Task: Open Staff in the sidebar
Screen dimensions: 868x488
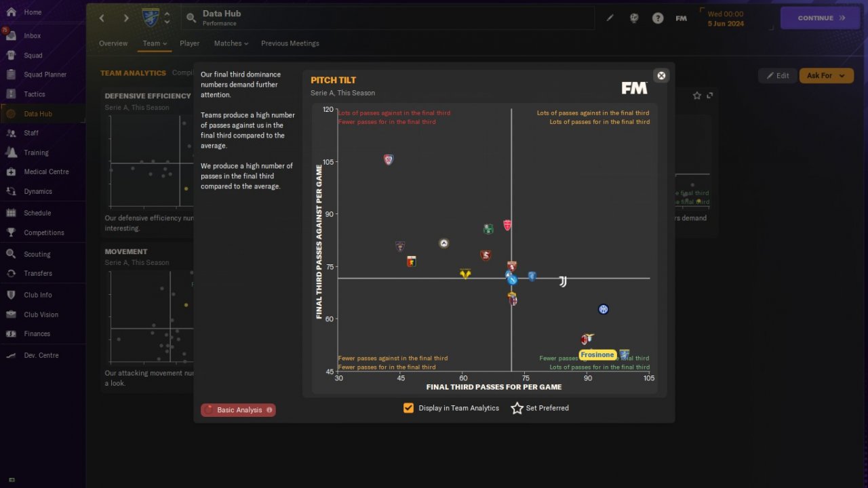Action: 43,133
